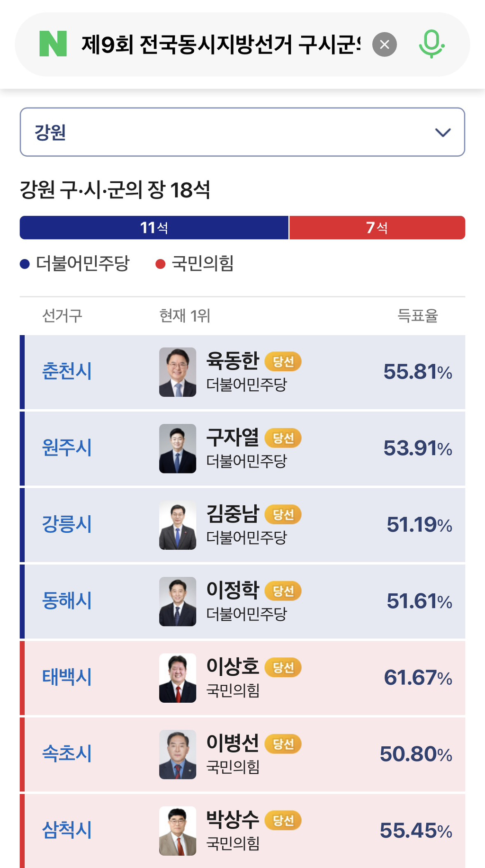Viewport: 485px width, 868px height.
Task: Tap the green Naver N logo
Action: (53, 44)
